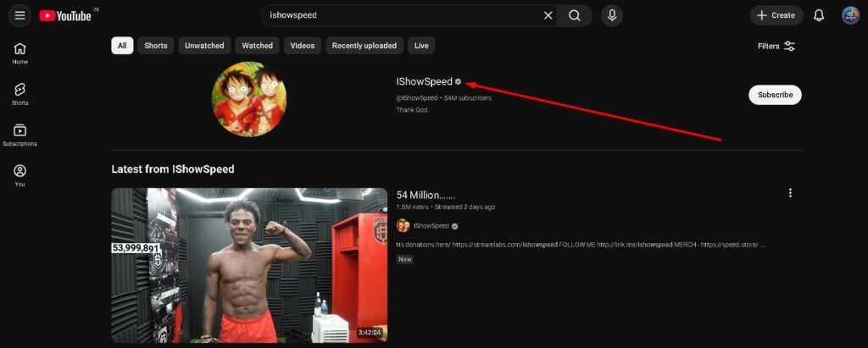Select the Unwatched filter chip

click(204, 46)
